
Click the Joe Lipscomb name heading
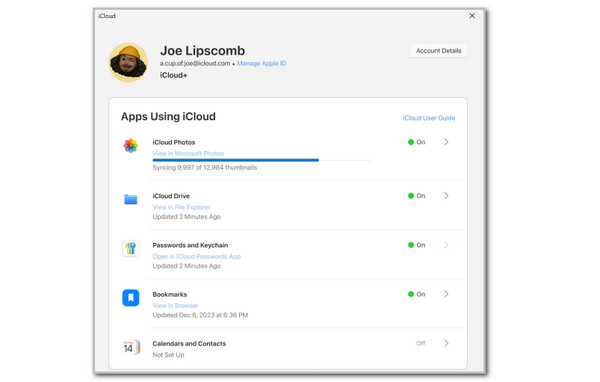(x=202, y=51)
